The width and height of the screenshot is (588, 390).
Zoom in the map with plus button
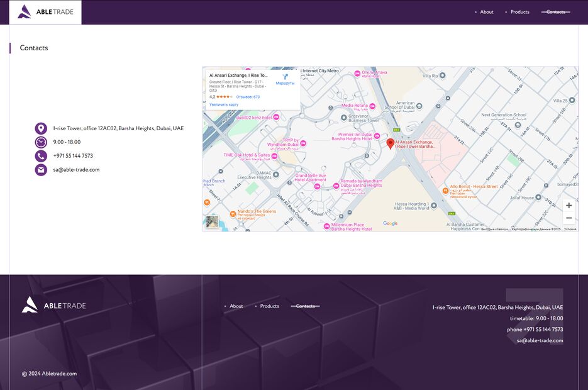[x=569, y=206]
